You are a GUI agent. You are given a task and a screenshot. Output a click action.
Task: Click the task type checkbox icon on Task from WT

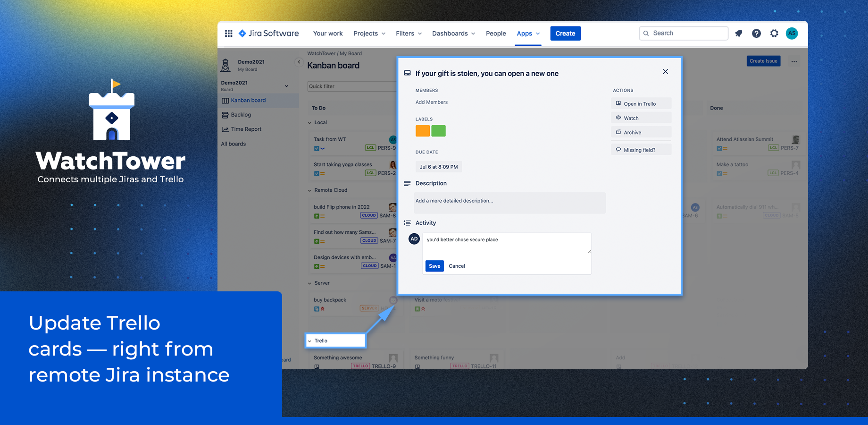tap(317, 148)
